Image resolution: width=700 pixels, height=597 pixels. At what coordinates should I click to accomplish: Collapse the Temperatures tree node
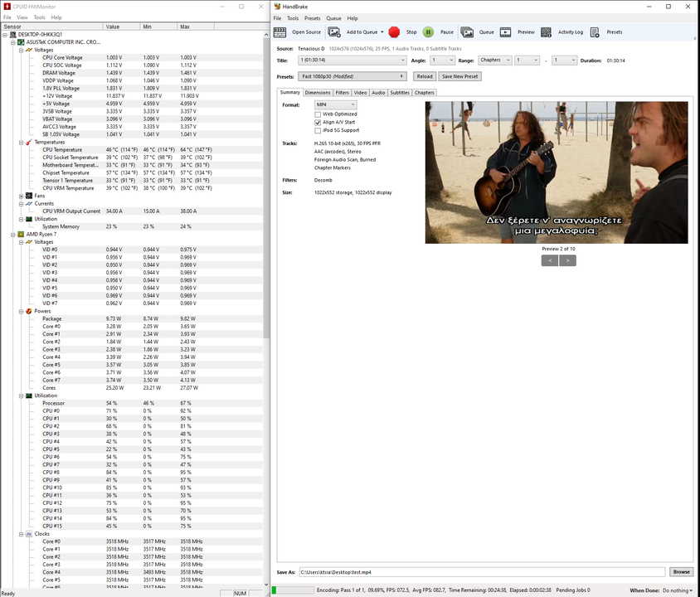click(x=22, y=142)
